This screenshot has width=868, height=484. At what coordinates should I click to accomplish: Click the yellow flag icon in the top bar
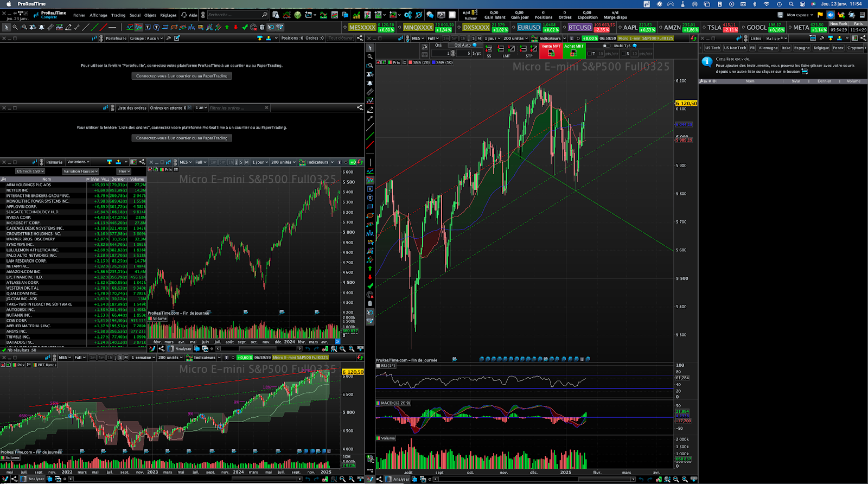[x=820, y=15]
